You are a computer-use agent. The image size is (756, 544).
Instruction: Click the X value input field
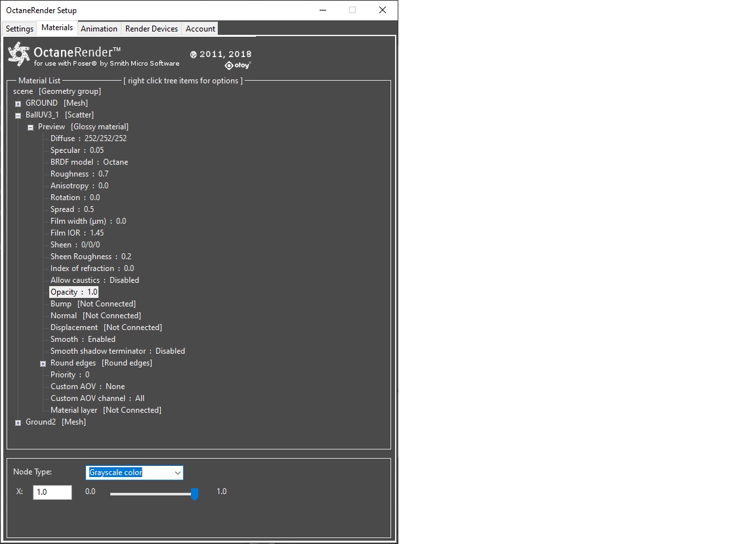tap(52, 492)
